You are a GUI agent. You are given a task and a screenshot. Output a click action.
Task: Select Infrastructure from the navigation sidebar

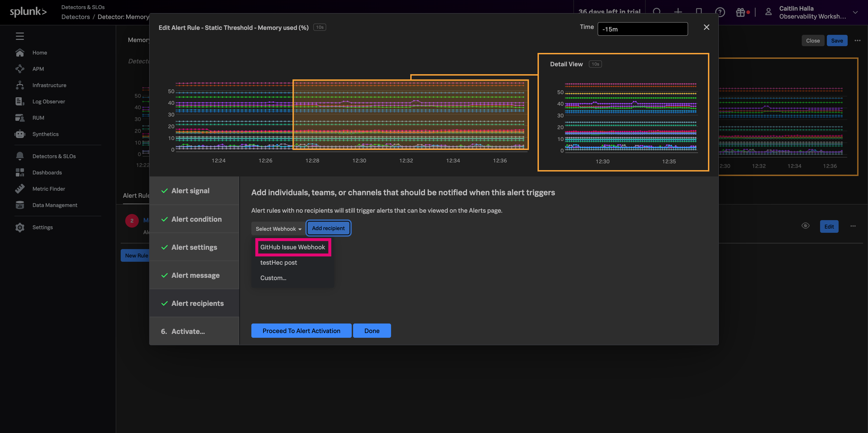(x=49, y=85)
